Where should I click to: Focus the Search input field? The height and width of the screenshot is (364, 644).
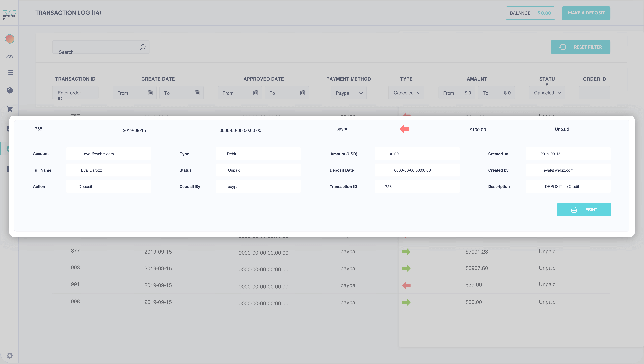tap(101, 47)
